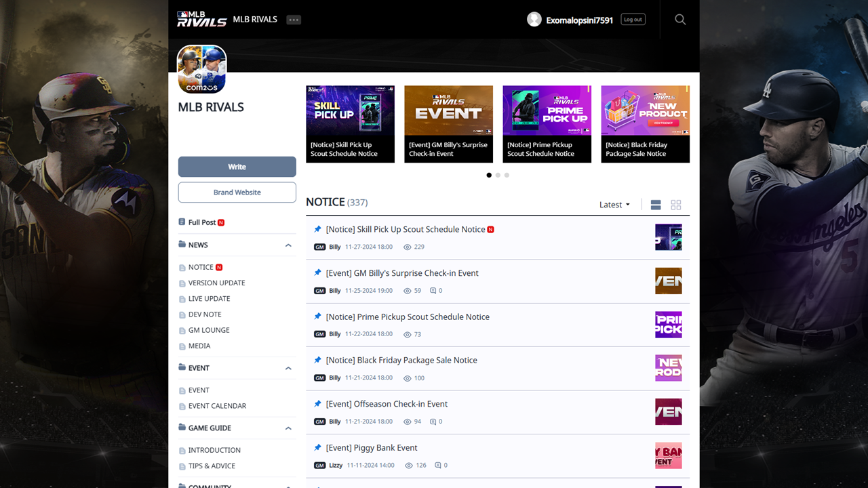Viewport: 868px width, 488px height.
Task: Collapse the GAME GUIDE section
Action: pos(288,428)
